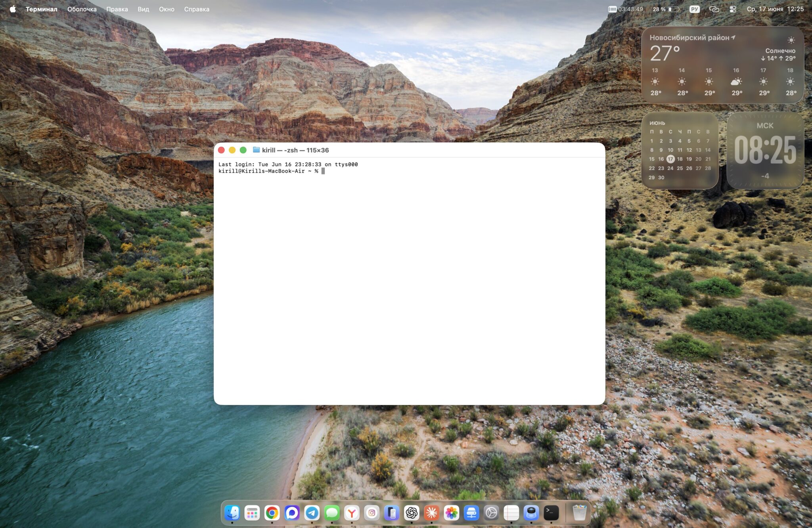Close the Terminal window
Viewport: 812px width, 528px height.
221,150
